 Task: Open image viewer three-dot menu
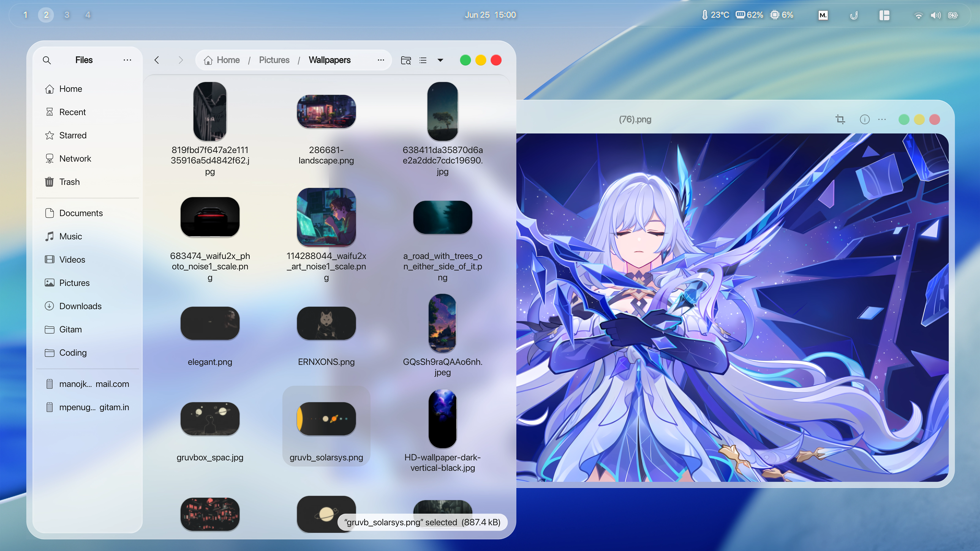pyautogui.click(x=882, y=119)
